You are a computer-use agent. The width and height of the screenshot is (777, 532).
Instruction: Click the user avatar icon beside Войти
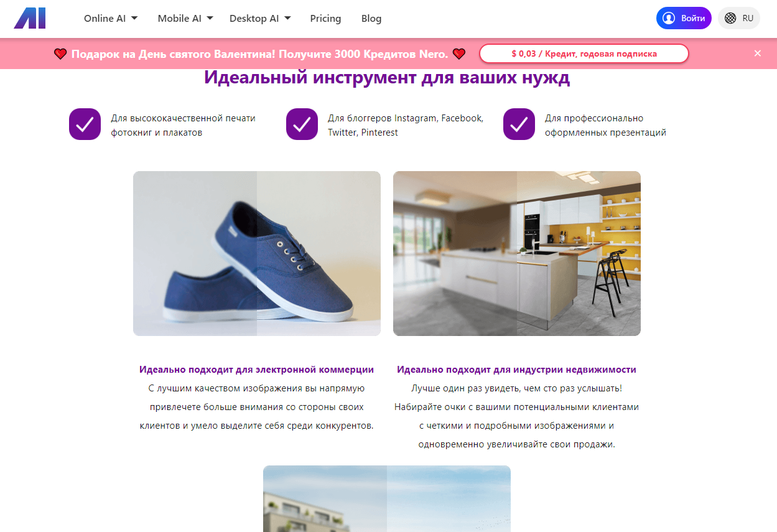(x=669, y=18)
